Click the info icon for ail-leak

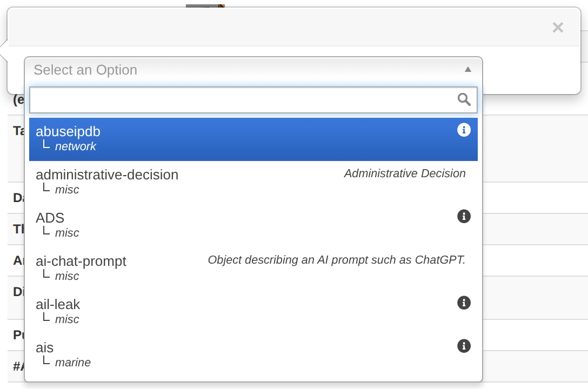pos(464,303)
